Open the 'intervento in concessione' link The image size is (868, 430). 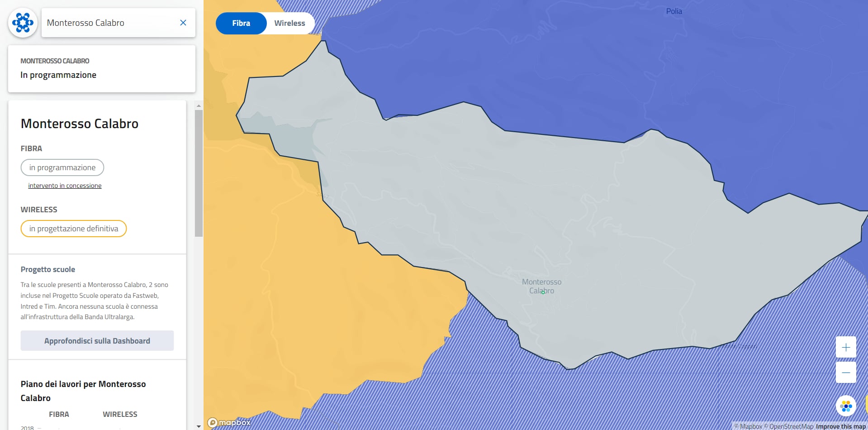65,186
